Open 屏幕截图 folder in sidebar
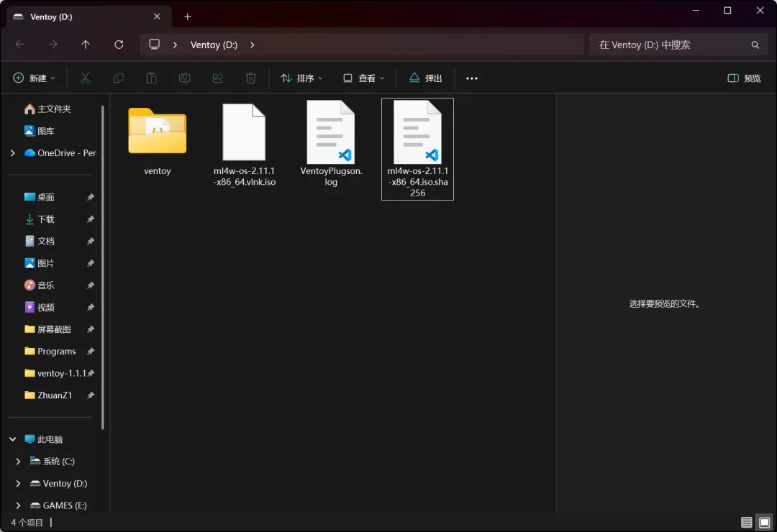Viewport: 777px width, 532px height. point(47,329)
